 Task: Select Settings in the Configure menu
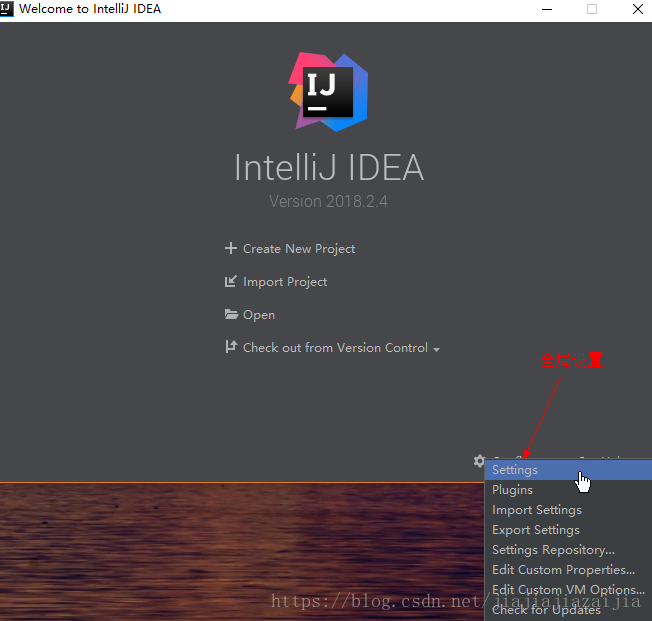(568, 470)
